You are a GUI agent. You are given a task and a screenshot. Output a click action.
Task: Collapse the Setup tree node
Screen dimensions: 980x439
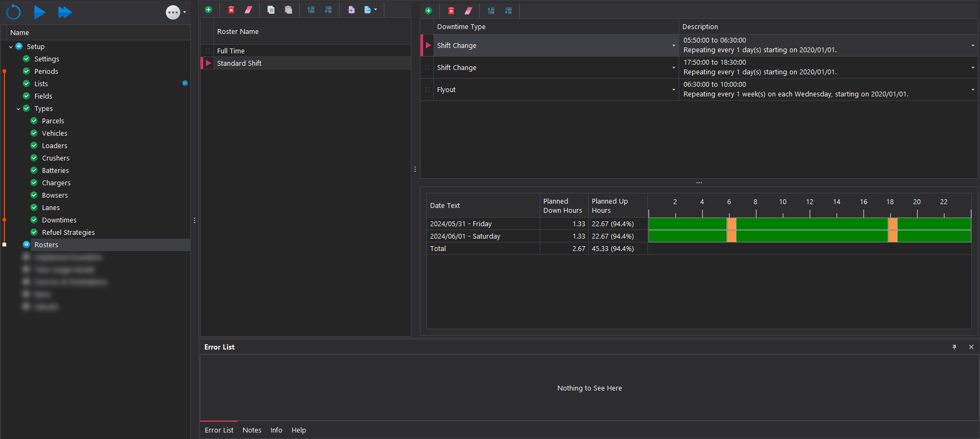pyautogui.click(x=11, y=47)
